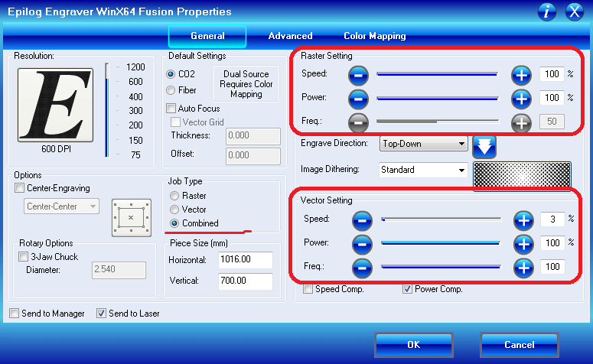Click the Raster Speed percent field

pos(552,74)
